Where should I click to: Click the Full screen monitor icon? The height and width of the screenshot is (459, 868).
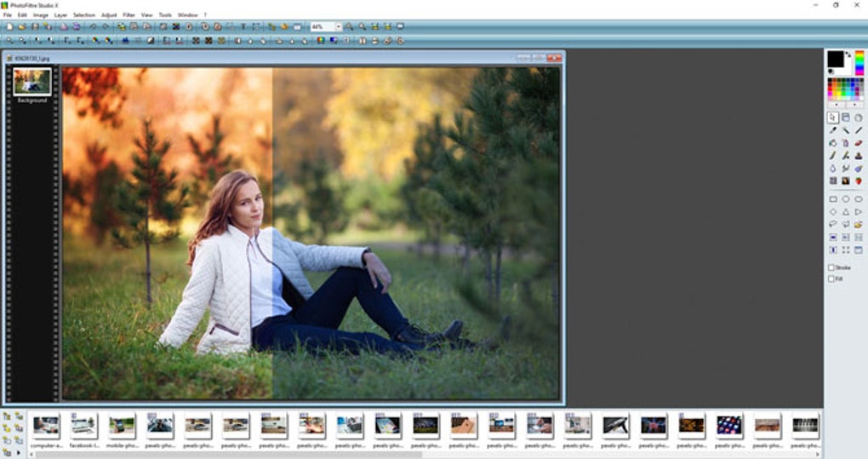(x=400, y=26)
